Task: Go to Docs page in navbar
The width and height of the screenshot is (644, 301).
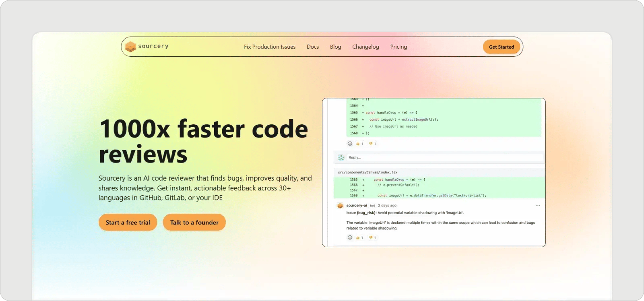Action: pyautogui.click(x=313, y=47)
